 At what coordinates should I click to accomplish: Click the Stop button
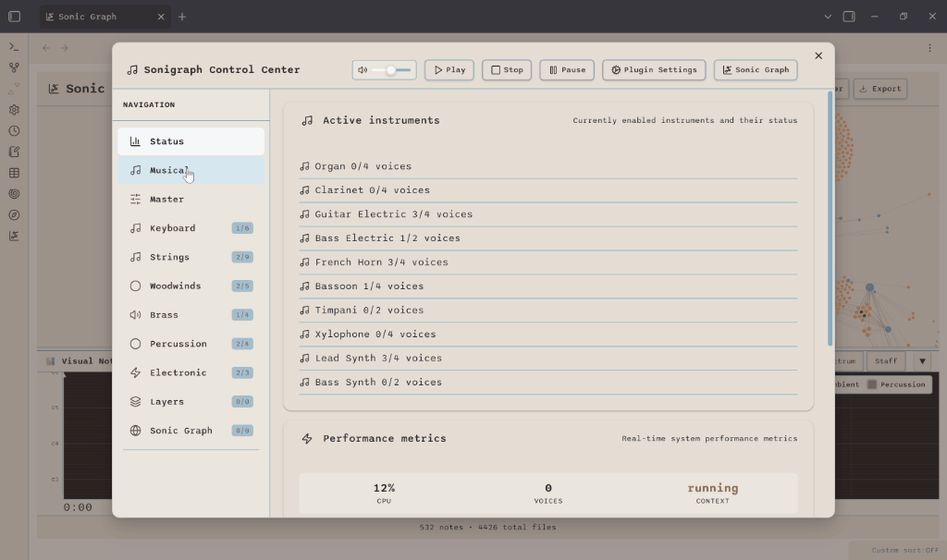coord(507,70)
